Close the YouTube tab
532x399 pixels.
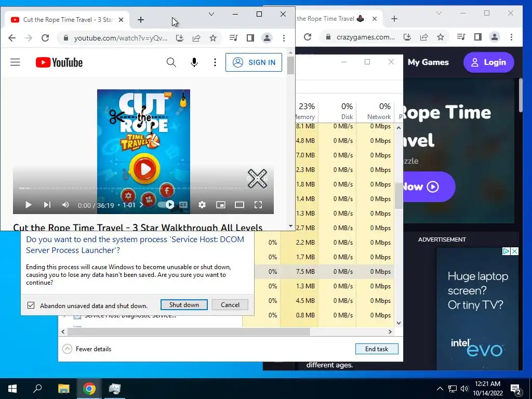pyautogui.click(x=121, y=20)
